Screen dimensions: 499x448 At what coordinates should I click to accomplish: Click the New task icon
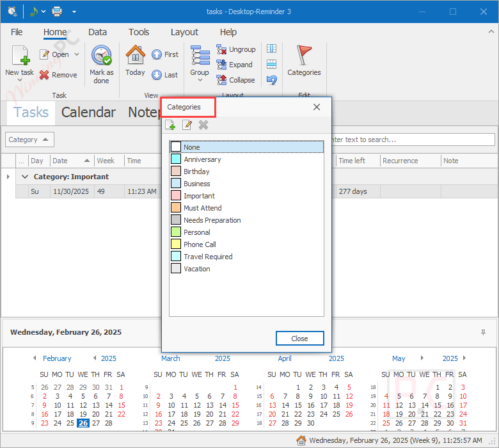pyautogui.click(x=20, y=56)
